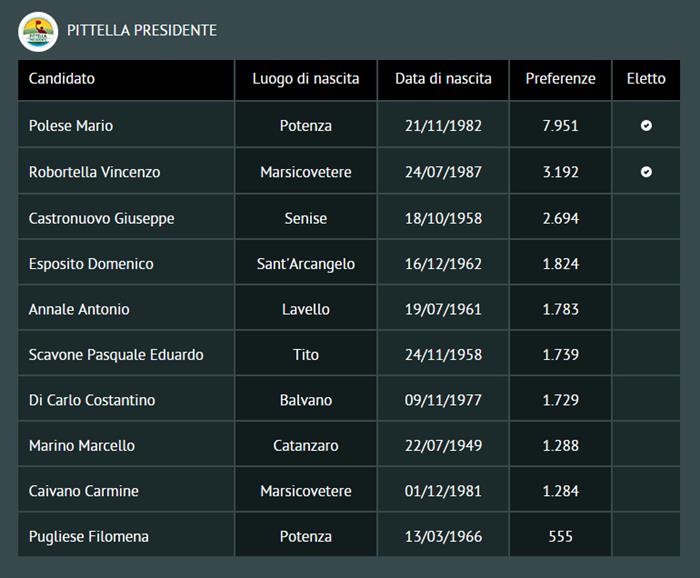This screenshot has height=578, width=700.
Task: Click the Pittella Presidente party logo
Action: [38, 31]
